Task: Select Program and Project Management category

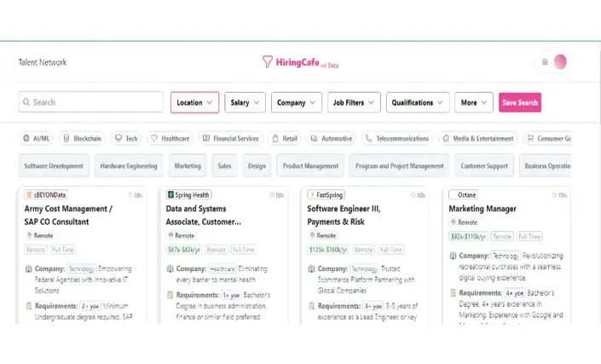Action: click(x=400, y=165)
